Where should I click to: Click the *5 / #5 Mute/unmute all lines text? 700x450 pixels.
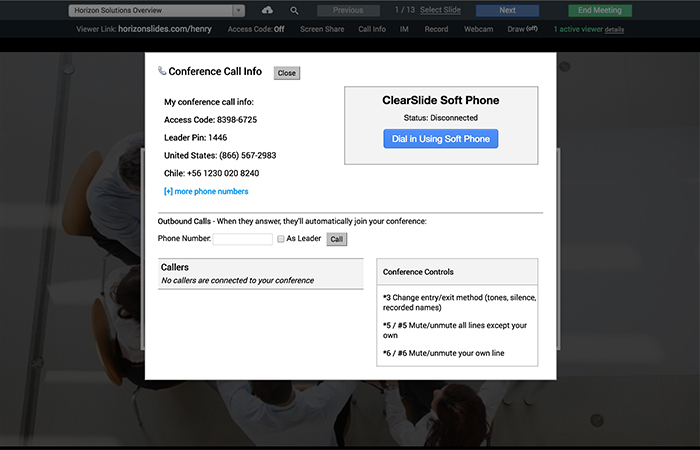[455, 330]
